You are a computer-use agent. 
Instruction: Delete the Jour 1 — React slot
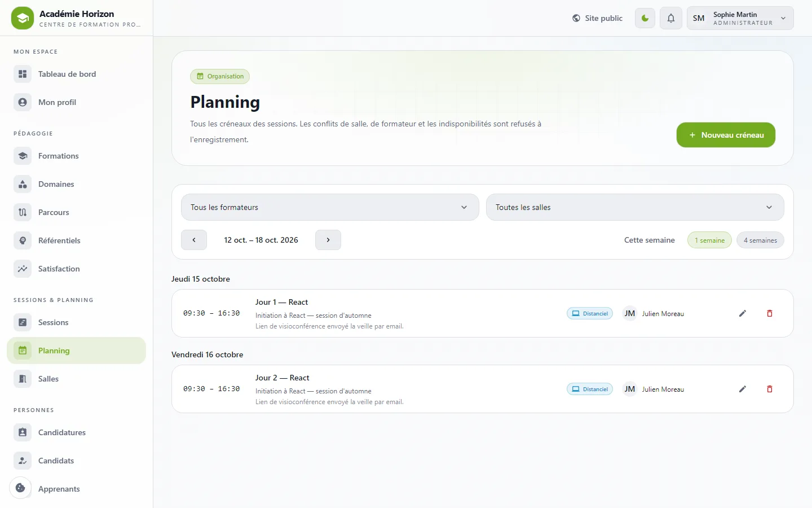pos(770,313)
